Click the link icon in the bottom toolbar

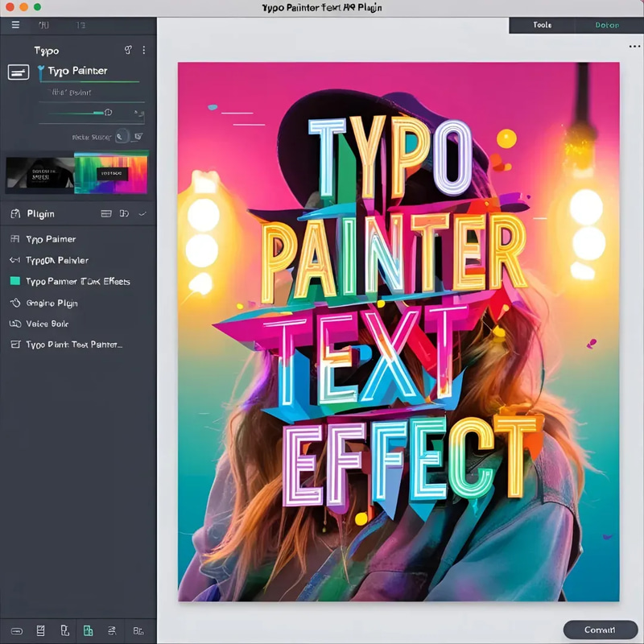18,631
